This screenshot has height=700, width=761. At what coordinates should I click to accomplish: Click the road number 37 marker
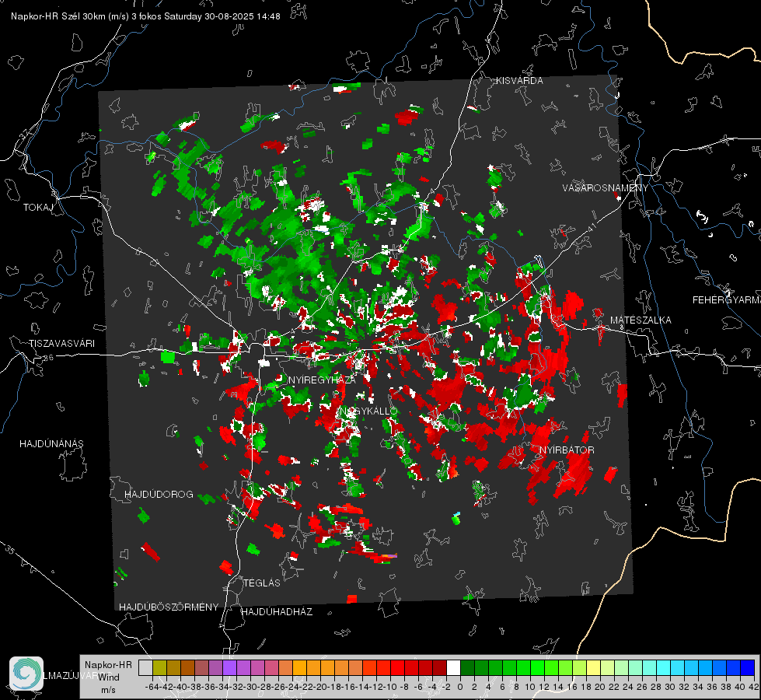pyautogui.click(x=25, y=133)
